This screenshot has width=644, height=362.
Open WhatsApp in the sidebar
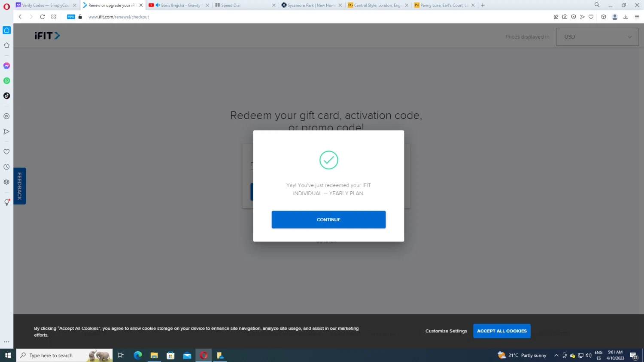[6, 81]
